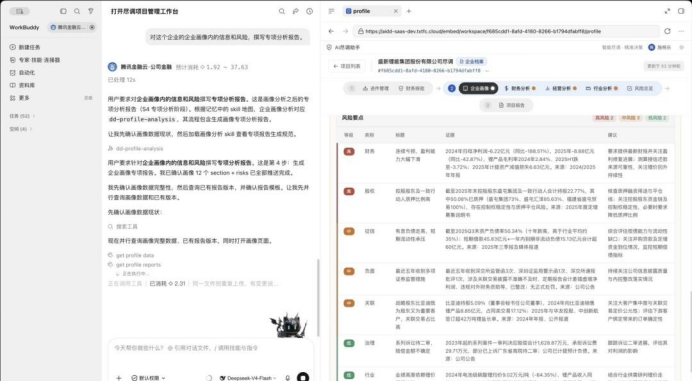This screenshot has height=381, width=693.
Task: Close the profile browser tab
Action: (x=396, y=11)
